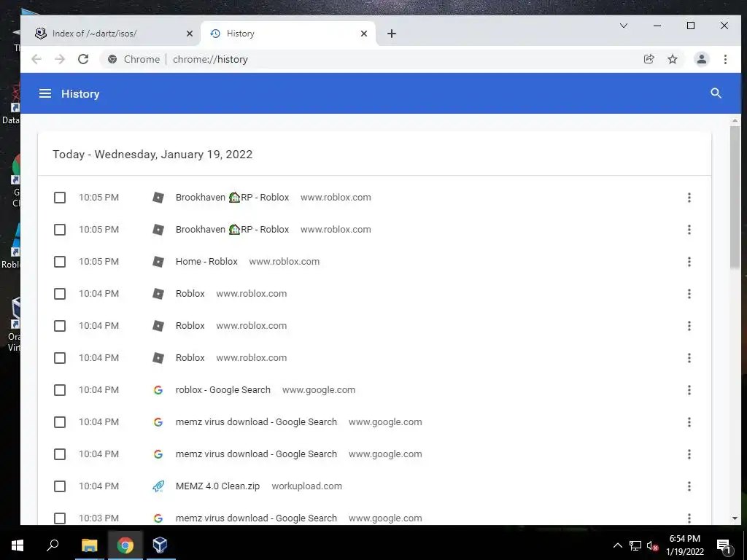Click the Google favicon on roblox - Google Search row
Image resolution: width=747 pixels, height=560 pixels.
click(x=158, y=390)
